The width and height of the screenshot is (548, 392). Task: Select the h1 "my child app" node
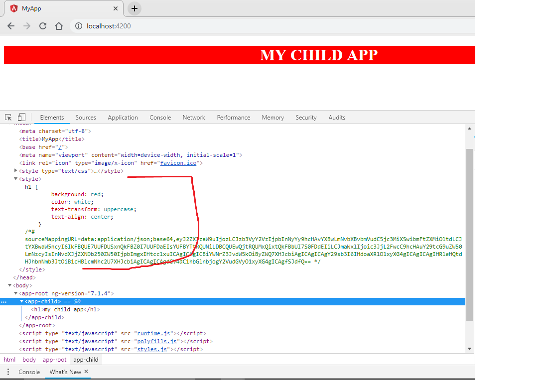pyautogui.click(x=65, y=309)
